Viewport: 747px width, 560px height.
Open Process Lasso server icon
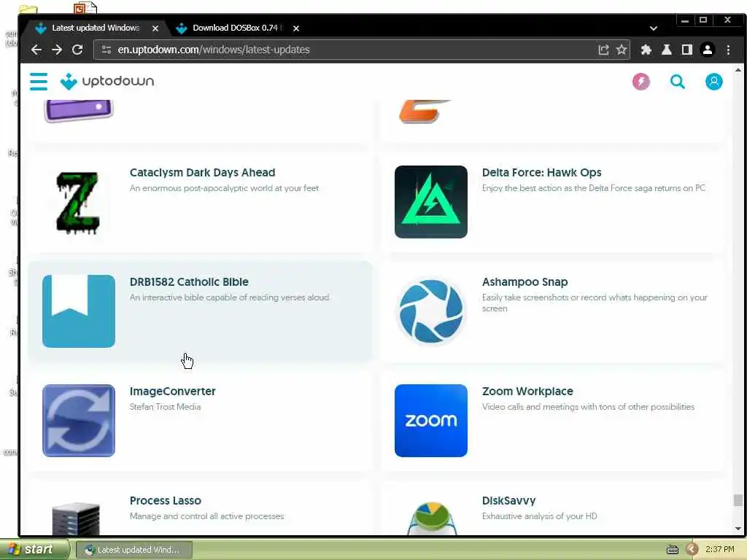(76, 518)
